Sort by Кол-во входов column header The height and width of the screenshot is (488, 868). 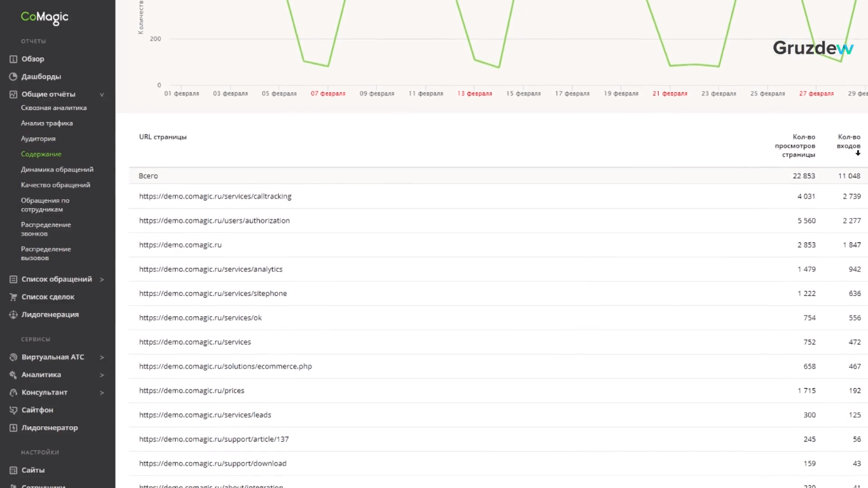[849, 141]
